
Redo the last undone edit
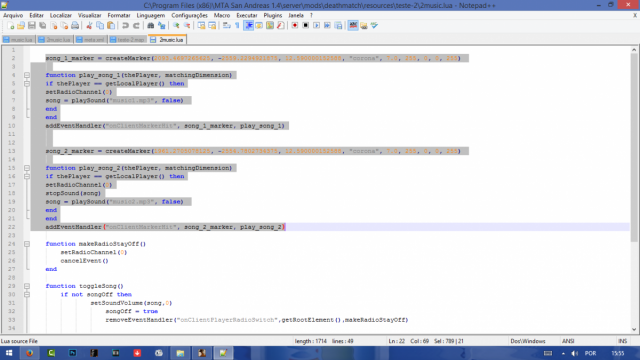tap(136, 26)
